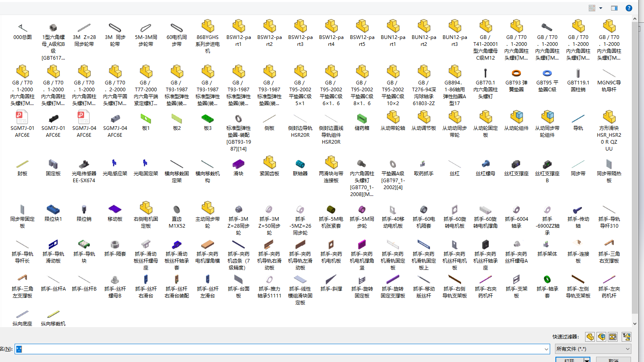644x362 pixels.
Task: Select the 纵向移栽机 file icon
Action: click(x=53, y=314)
